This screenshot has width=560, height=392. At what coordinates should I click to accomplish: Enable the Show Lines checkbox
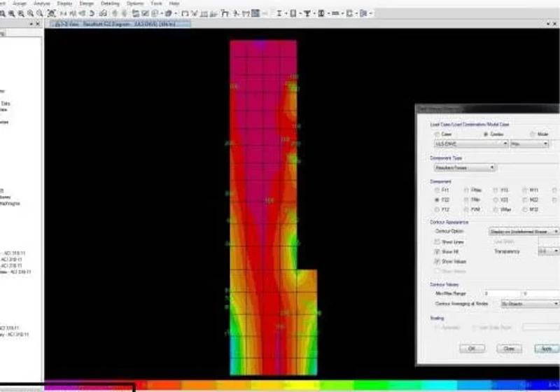437,242
